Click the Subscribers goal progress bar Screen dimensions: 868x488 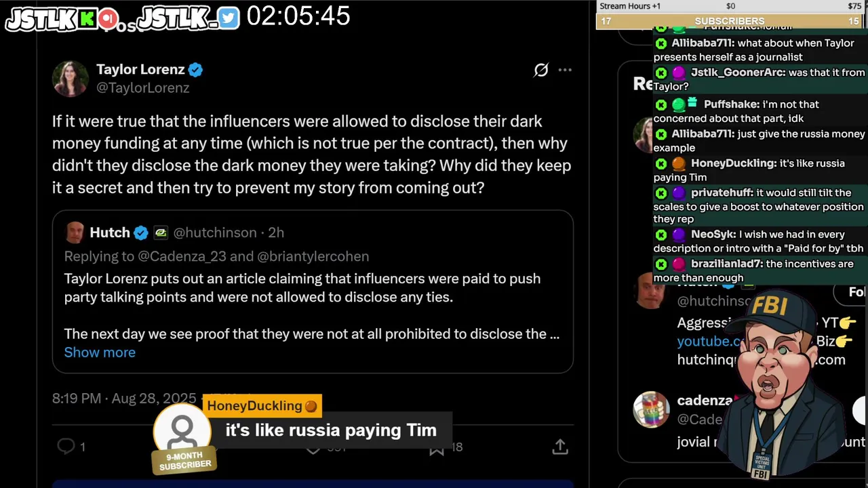[x=730, y=22]
